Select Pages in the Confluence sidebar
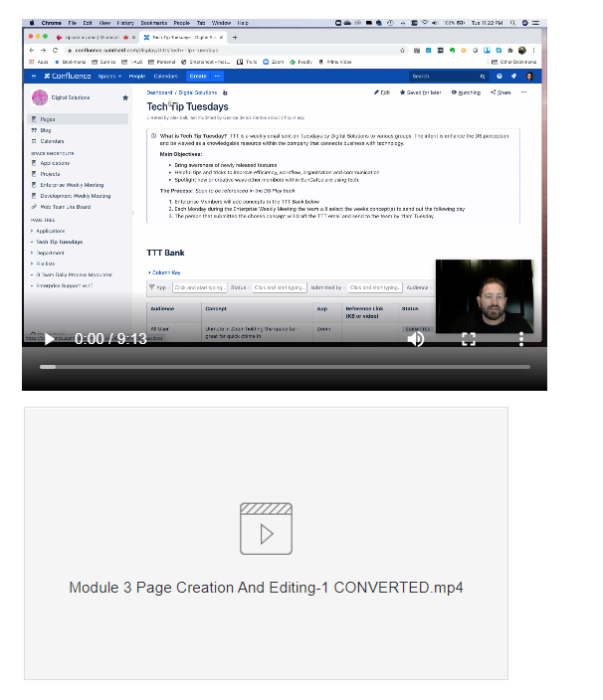This screenshot has height=700, width=603. (x=79, y=119)
